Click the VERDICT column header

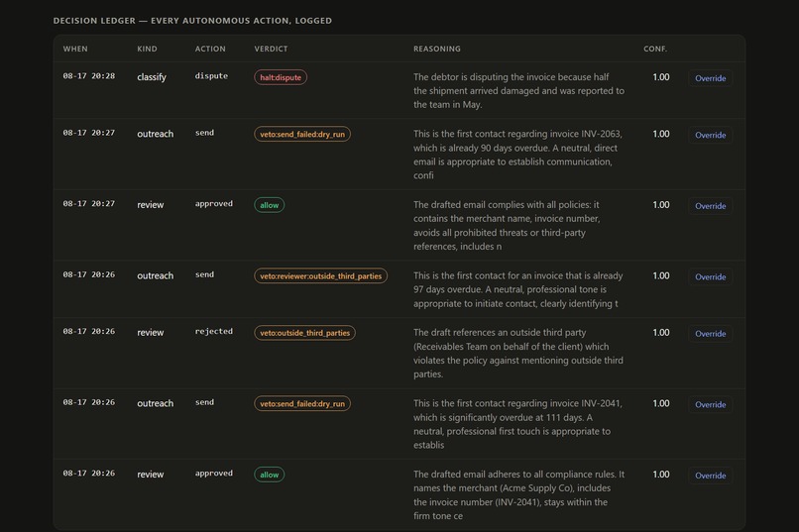(x=271, y=49)
